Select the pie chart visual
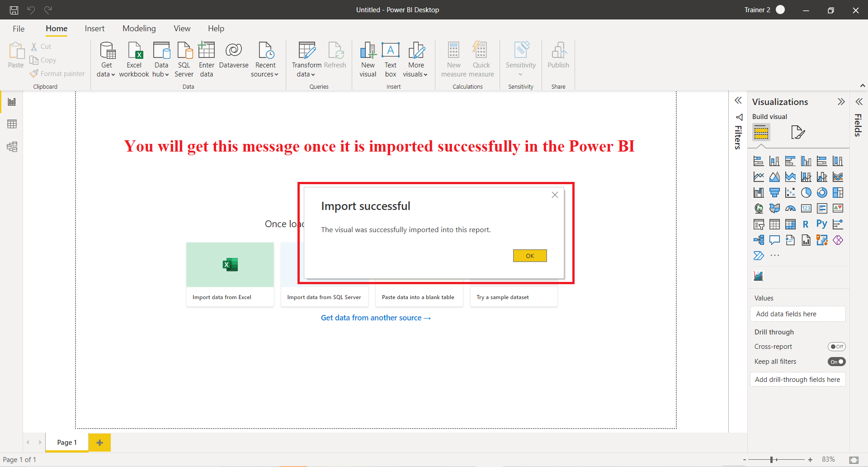Viewport: 868px width, 467px height. [x=806, y=193]
